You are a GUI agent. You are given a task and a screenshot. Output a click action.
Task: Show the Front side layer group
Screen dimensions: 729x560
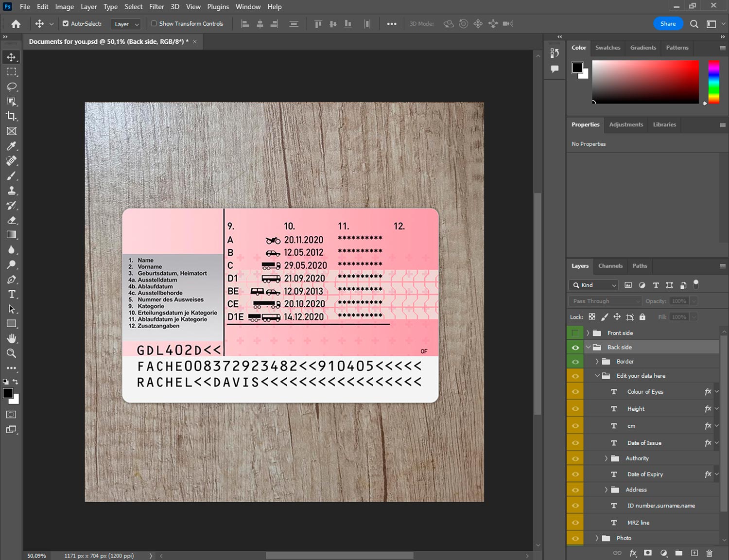575,333
